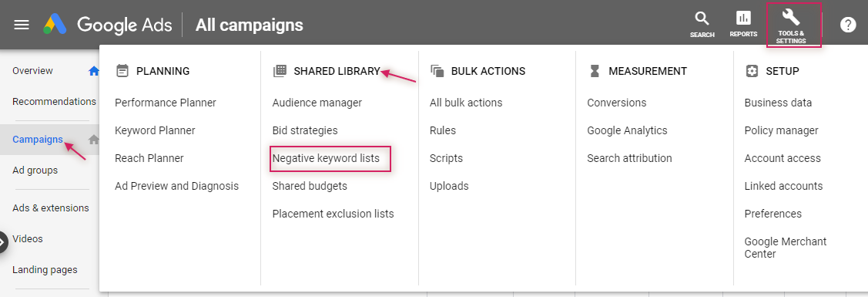Select Negative keyword lists
868x297 pixels.
[326, 158]
